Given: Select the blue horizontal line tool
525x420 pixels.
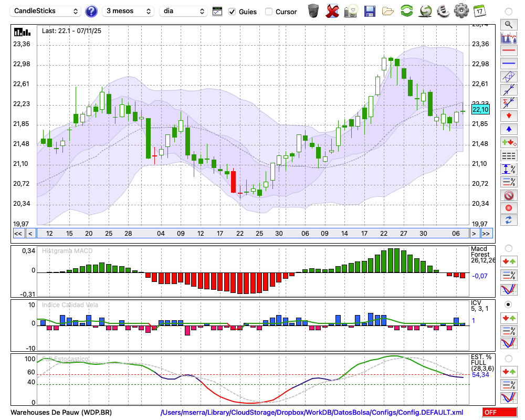Looking at the screenshot, I should pos(508,64).
